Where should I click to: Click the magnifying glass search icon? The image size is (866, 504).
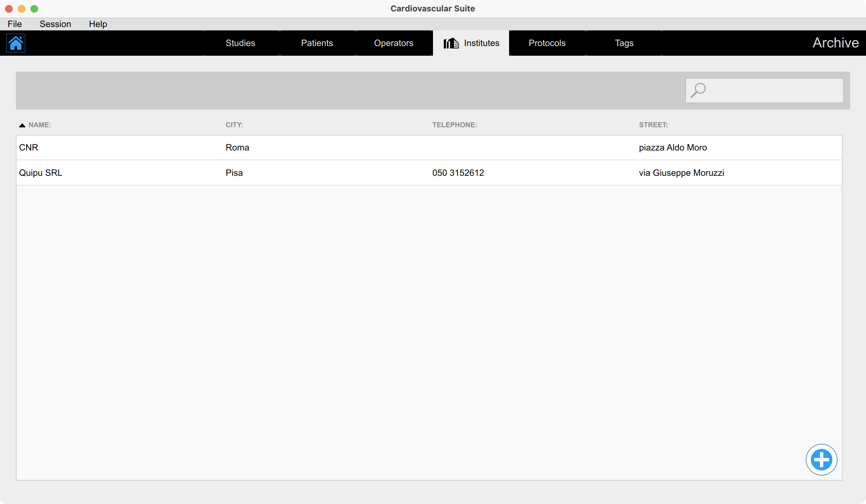point(698,90)
